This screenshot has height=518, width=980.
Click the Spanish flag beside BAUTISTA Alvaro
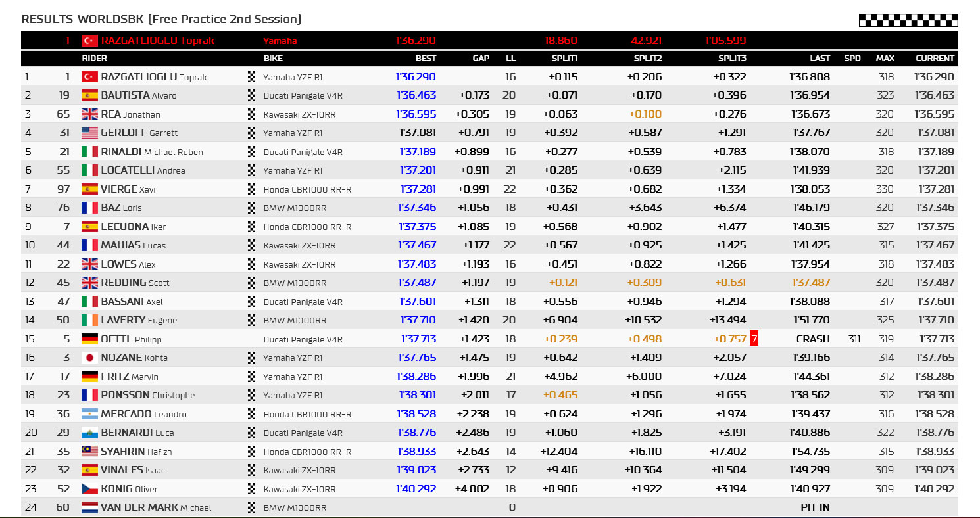coord(89,95)
